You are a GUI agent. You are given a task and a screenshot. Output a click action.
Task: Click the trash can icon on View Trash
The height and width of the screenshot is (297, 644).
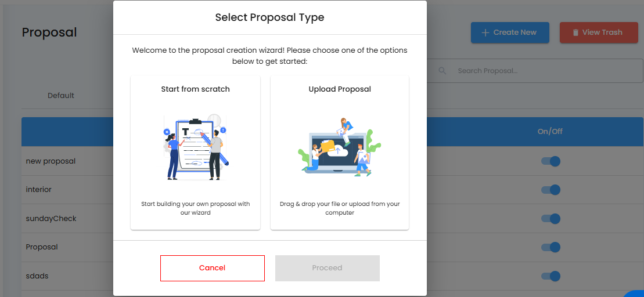point(575,32)
